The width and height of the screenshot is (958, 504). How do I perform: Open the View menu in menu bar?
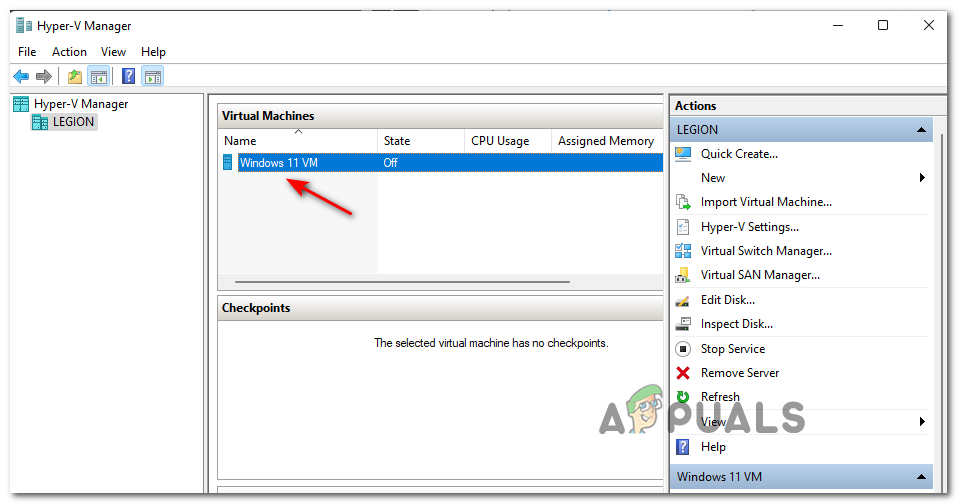click(x=113, y=52)
